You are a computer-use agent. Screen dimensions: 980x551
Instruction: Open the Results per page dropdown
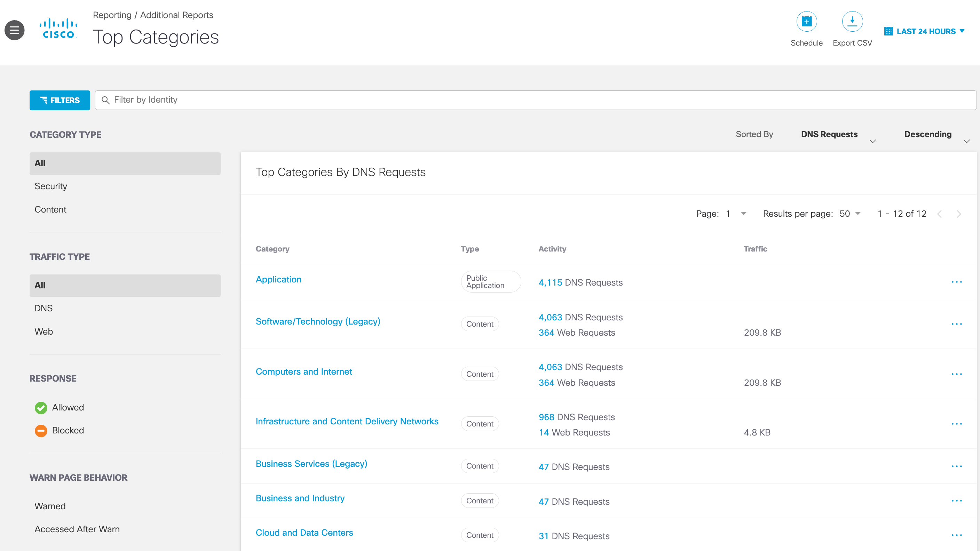click(850, 214)
